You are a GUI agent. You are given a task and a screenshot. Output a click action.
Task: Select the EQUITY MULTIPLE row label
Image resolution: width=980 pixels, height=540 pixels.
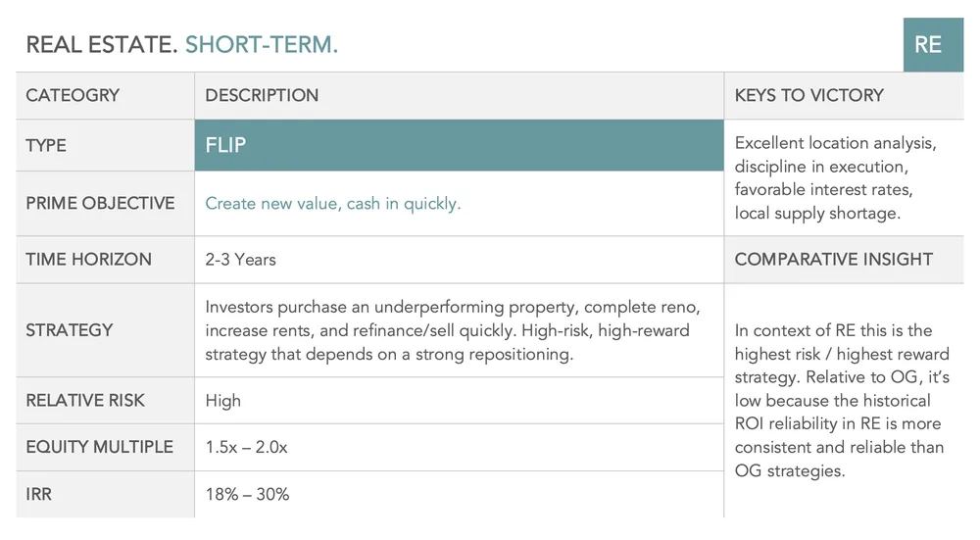click(x=99, y=447)
